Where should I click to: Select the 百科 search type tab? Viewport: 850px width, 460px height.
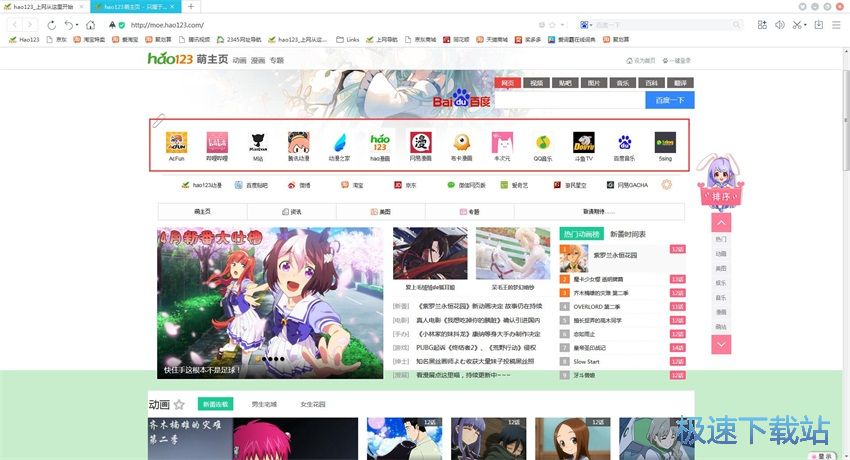coord(652,83)
